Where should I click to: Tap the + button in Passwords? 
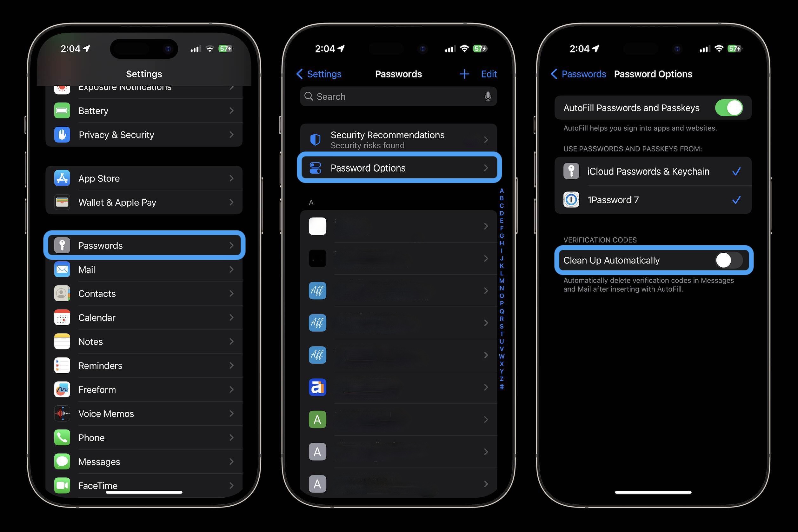pos(464,74)
